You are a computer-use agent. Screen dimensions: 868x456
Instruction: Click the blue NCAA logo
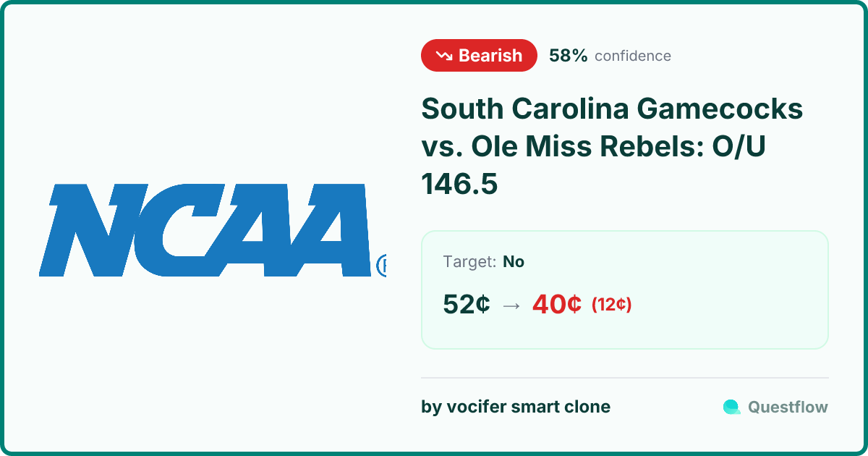tap(208, 230)
